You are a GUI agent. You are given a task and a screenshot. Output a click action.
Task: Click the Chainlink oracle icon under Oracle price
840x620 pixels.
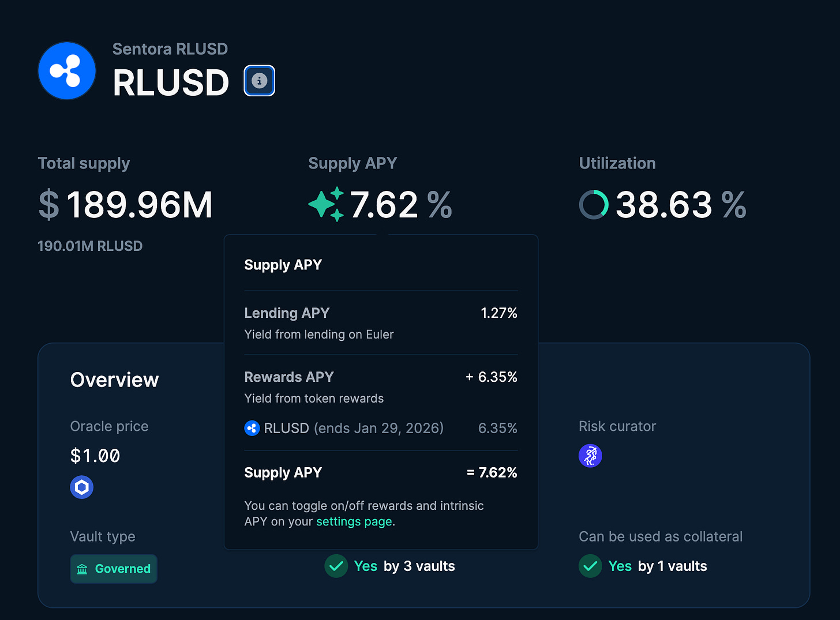pos(82,487)
